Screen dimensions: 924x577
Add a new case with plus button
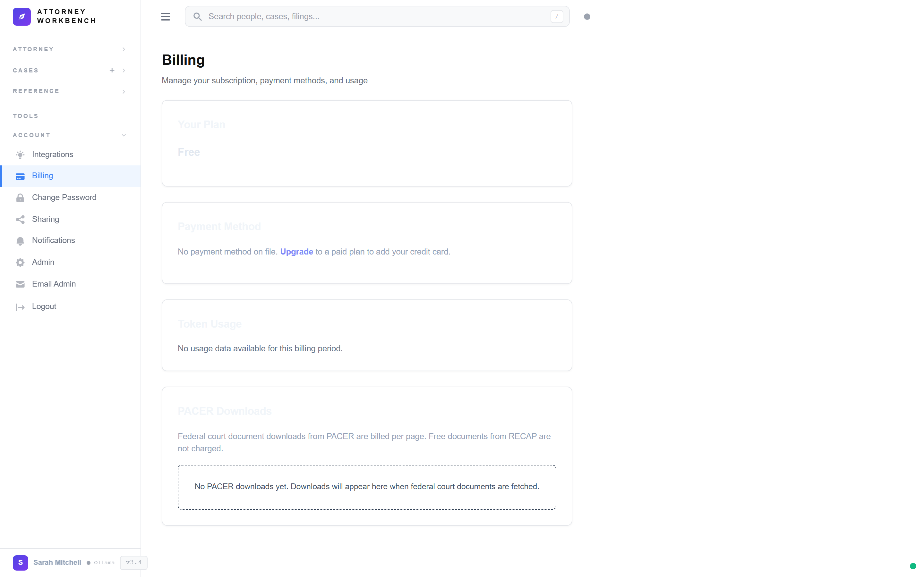click(112, 70)
